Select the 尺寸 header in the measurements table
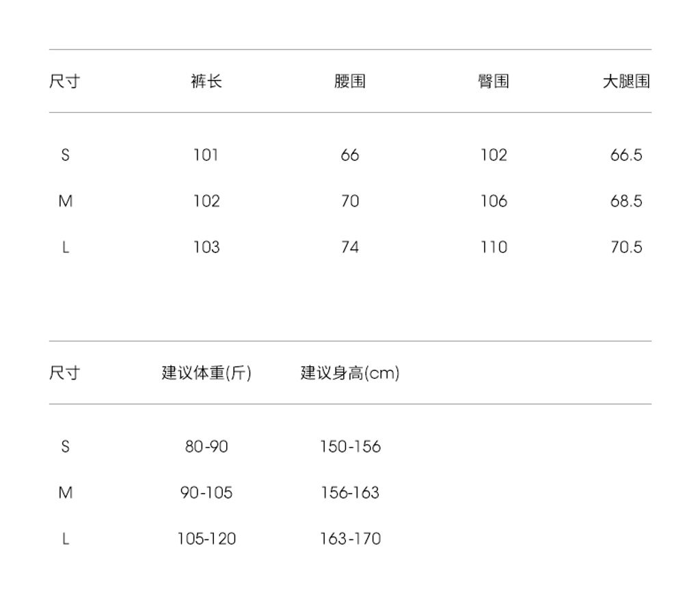The height and width of the screenshot is (601, 700). [64, 81]
